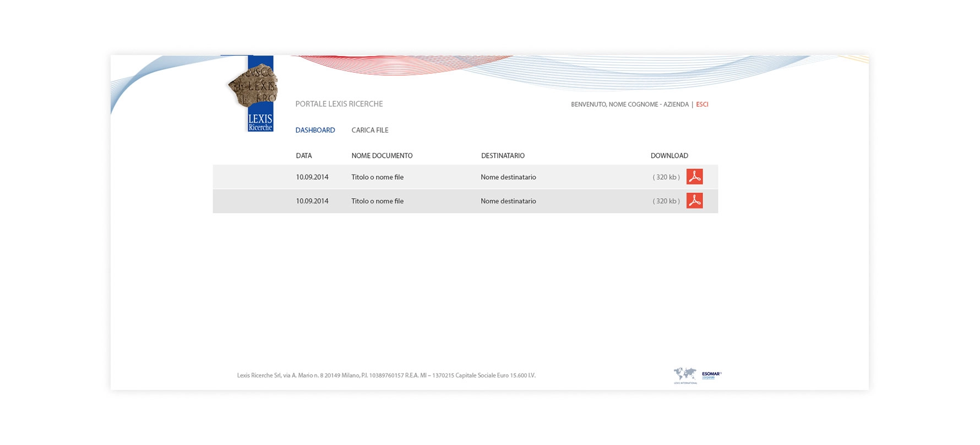Viewport: 980px width, 445px height.
Task: Click the Benvenuto Nome Cognome user text
Action: (x=629, y=105)
